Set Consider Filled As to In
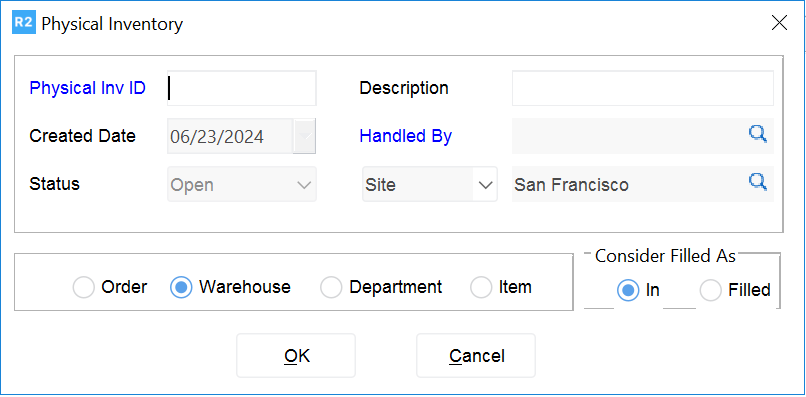Screen dimensions: 806x397 click(x=628, y=291)
